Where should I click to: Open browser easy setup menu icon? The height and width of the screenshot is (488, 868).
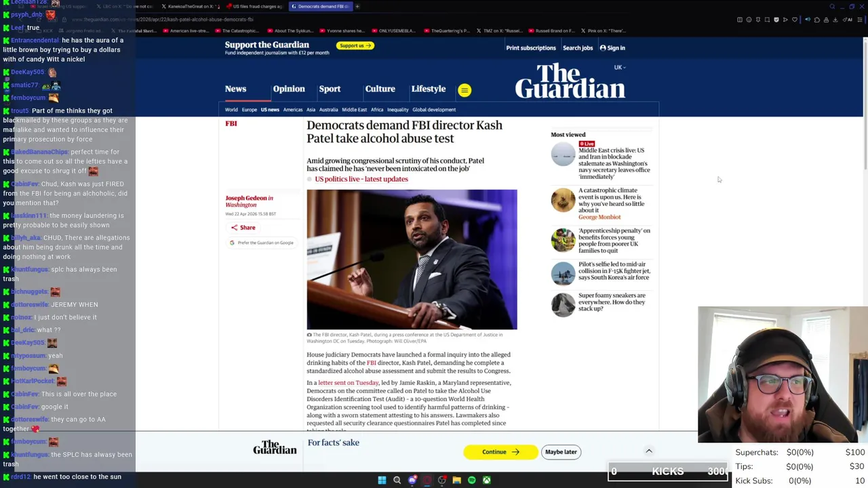[x=860, y=20]
